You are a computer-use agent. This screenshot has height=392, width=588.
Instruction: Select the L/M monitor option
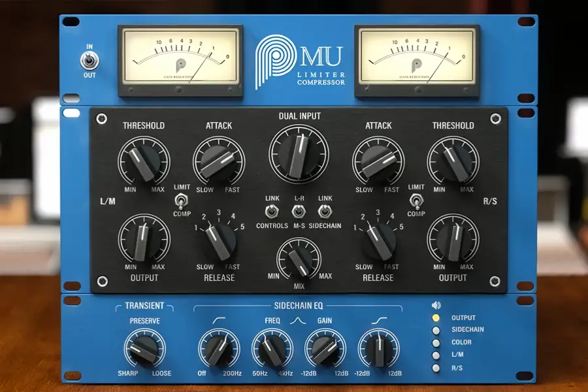[436, 355]
